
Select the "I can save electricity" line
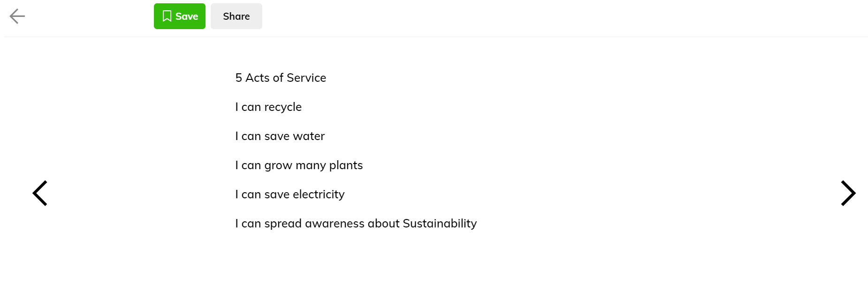pos(290,195)
